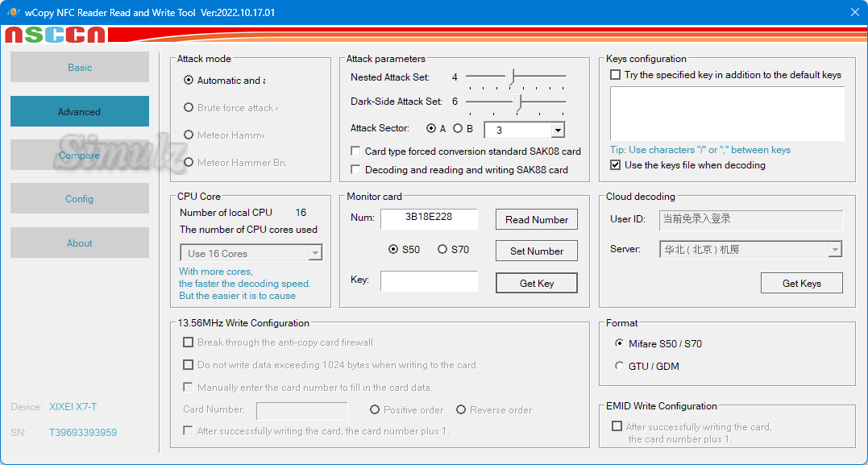
Task: Click the NSCCN logo banner
Action: pyautogui.click(x=55, y=35)
